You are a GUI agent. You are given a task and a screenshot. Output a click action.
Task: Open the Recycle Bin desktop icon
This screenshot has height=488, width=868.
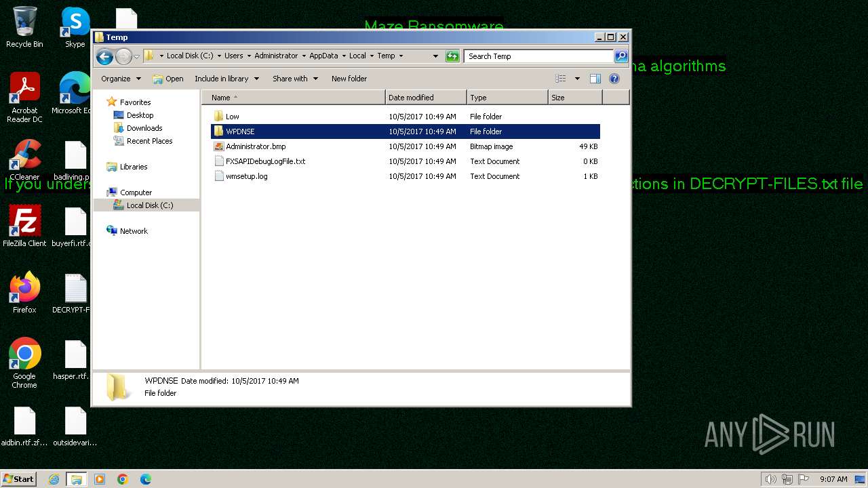tap(24, 27)
